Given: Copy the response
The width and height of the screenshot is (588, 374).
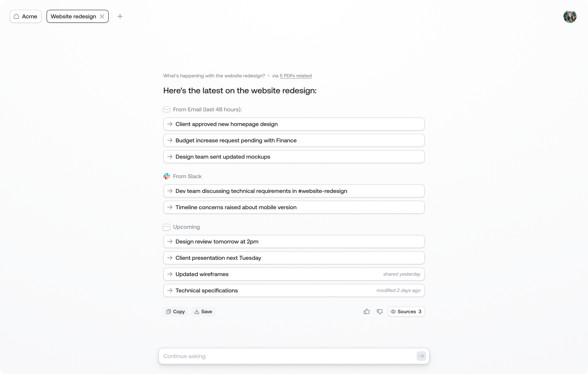Looking at the screenshot, I should pyautogui.click(x=176, y=312).
